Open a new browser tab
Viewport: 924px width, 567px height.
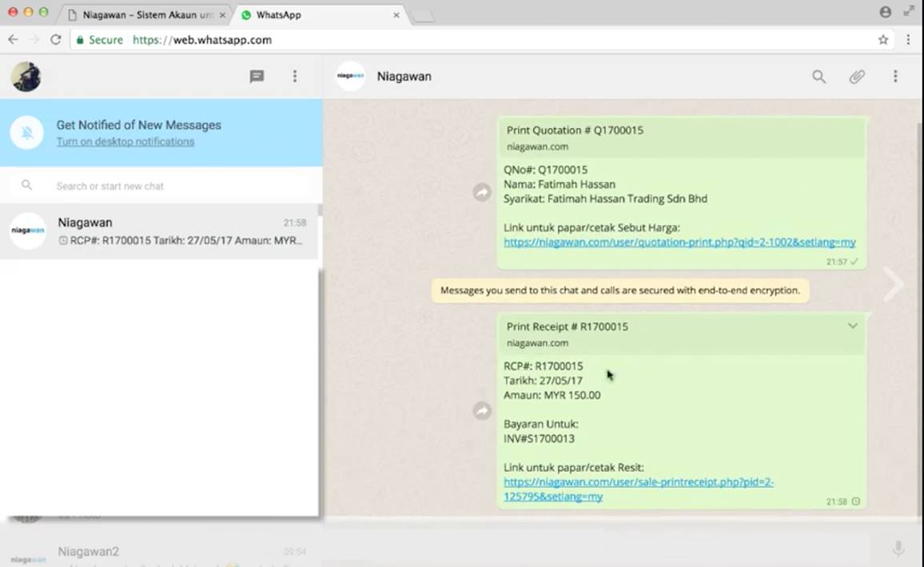423,16
